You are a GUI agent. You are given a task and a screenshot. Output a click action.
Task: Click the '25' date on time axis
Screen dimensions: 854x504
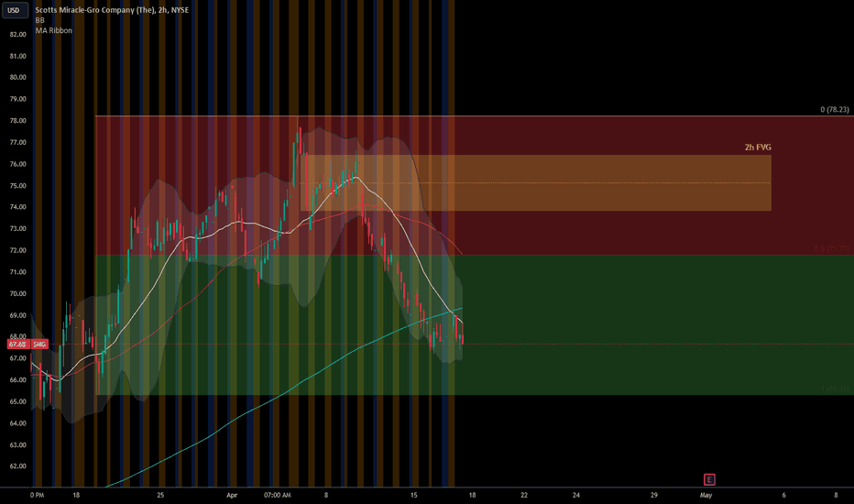160,495
